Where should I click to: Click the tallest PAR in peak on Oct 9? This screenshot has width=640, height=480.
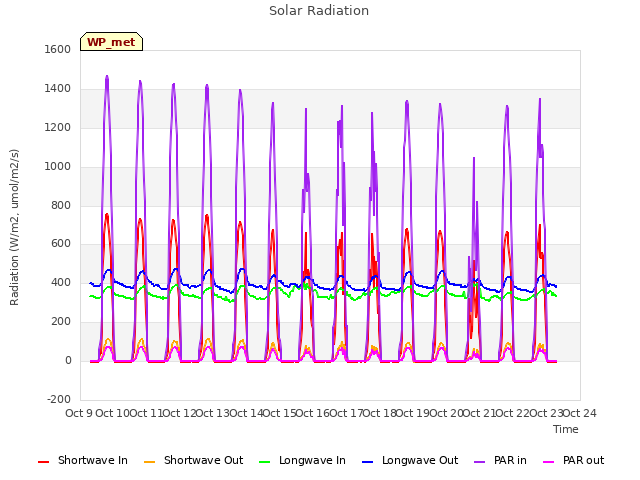click(x=107, y=77)
